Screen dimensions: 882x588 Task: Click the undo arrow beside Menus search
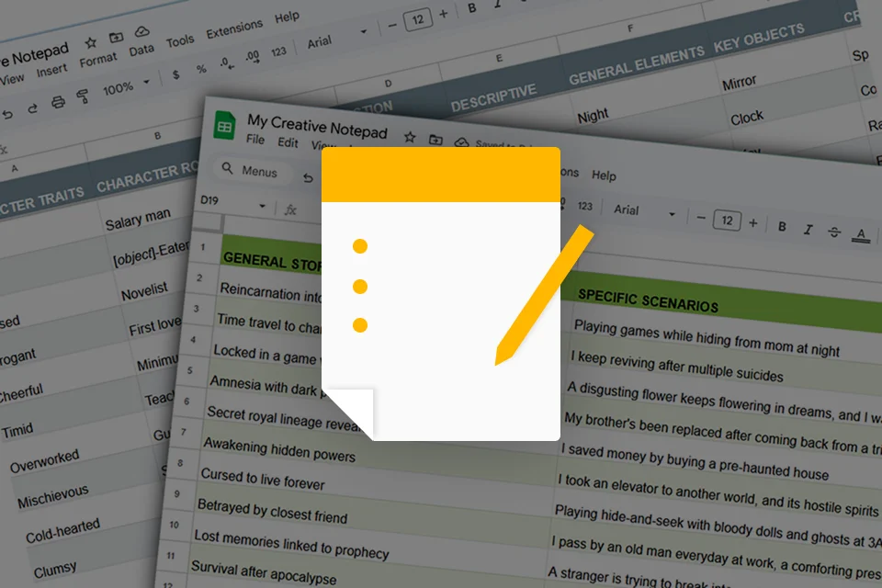(x=308, y=178)
